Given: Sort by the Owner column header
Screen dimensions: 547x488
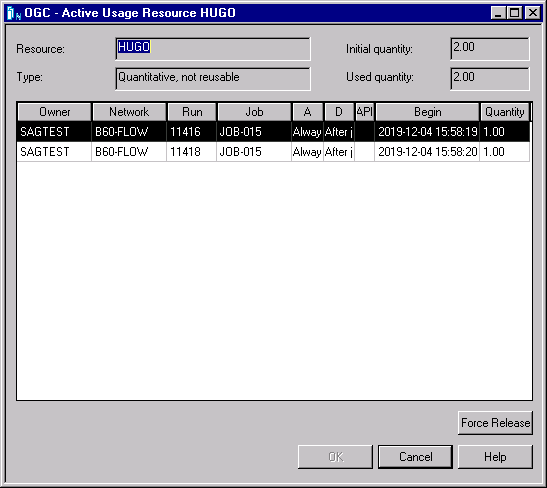Looking at the screenshot, I should [54, 112].
